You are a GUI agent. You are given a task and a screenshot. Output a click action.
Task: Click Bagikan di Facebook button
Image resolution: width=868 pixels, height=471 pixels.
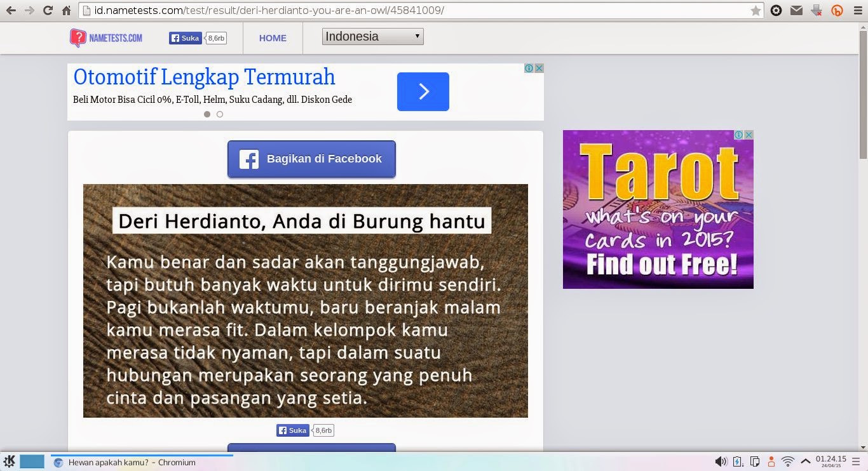pyautogui.click(x=311, y=159)
